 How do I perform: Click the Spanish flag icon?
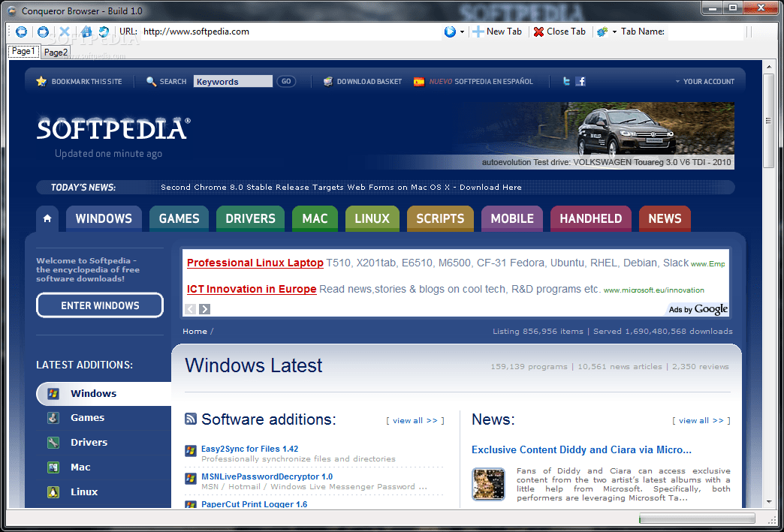(419, 82)
